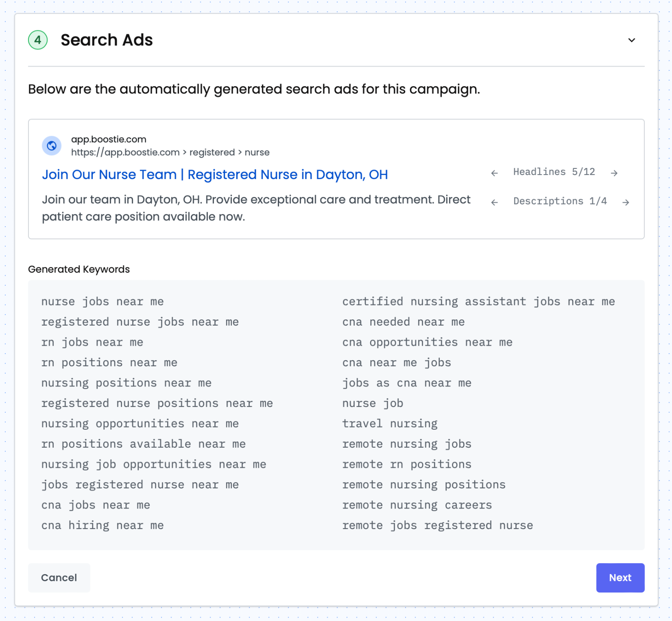The width and height of the screenshot is (672, 621).
Task: Select keyword 'travel nursing'
Action: click(x=390, y=424)
